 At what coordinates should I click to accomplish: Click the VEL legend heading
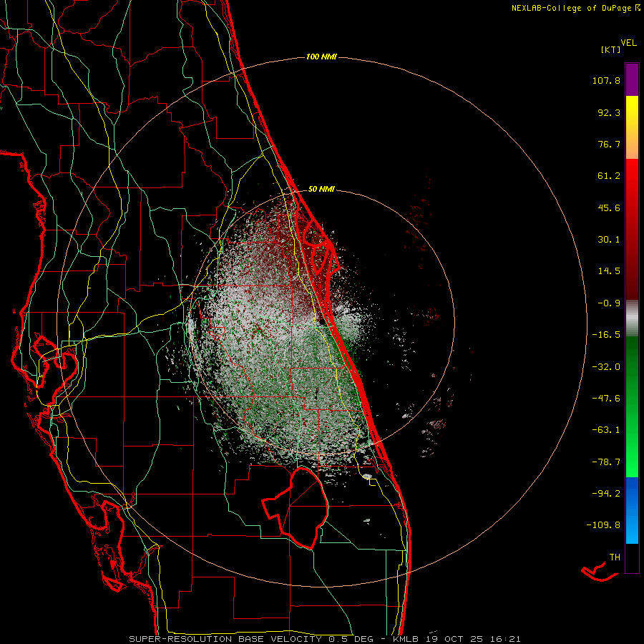pos(628,43)
